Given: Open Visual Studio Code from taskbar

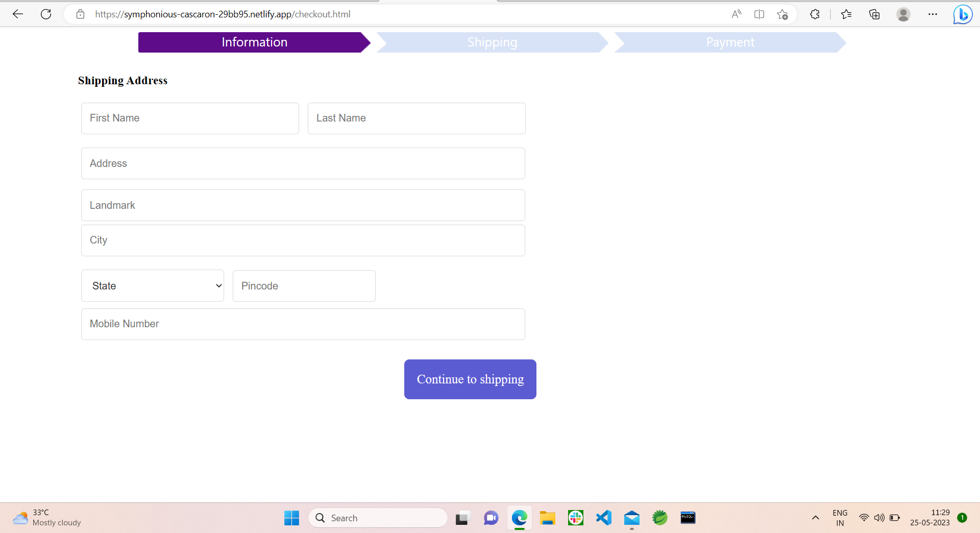Looking at the screenshot, I should click(x=603, y=518).
